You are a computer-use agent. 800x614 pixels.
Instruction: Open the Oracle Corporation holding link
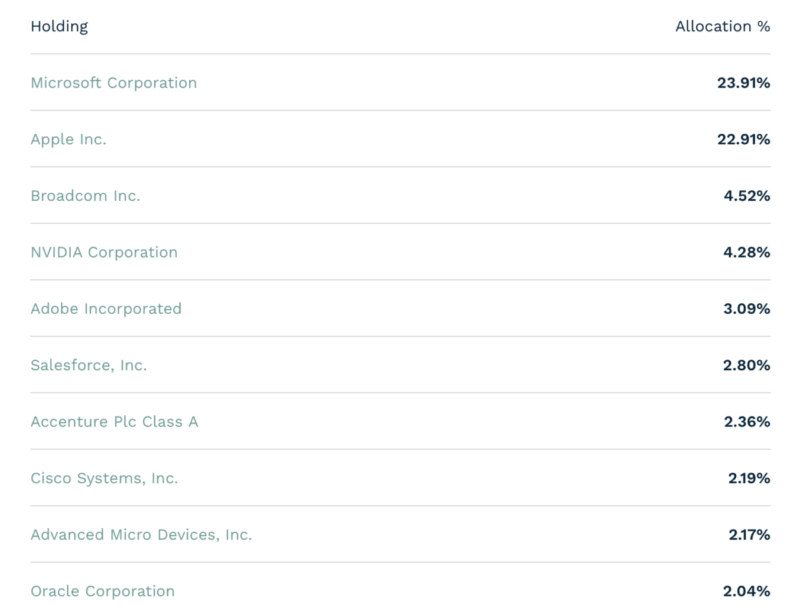tap(103, 591)
